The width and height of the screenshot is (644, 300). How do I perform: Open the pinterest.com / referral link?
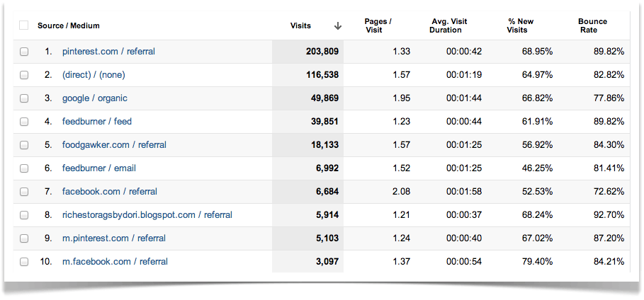pyautogui.click(x=108, y=52)
